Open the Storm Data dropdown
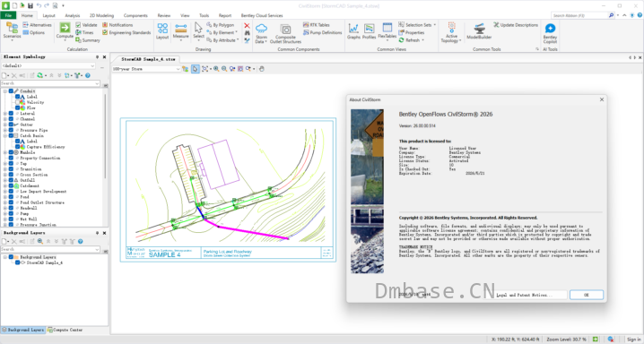The width and height of the screenshot is (644, 344). (x=261, y=34)
